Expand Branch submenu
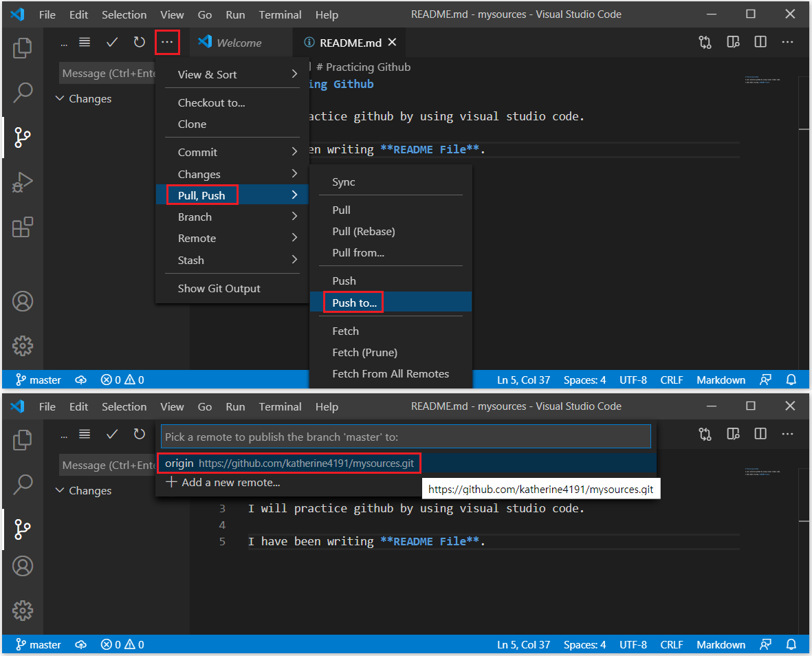This screenshot has height=656, width=812. [232, 217]
